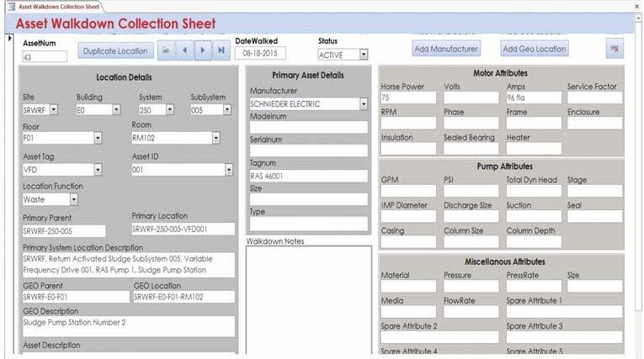Click the Discharge Size field
Image resolution: width=644 pixels, height=359 pixels.
pos(471,216)
